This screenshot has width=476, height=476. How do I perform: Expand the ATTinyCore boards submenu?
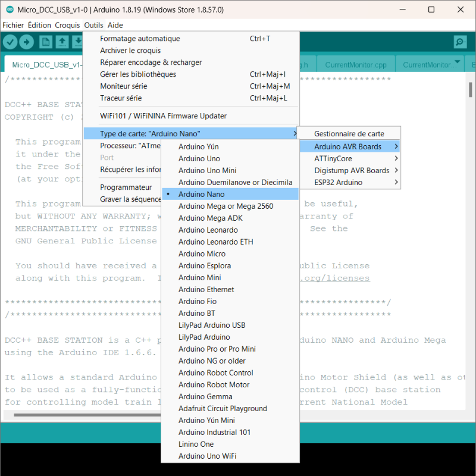pyautogui.click(x=349, y=158)
